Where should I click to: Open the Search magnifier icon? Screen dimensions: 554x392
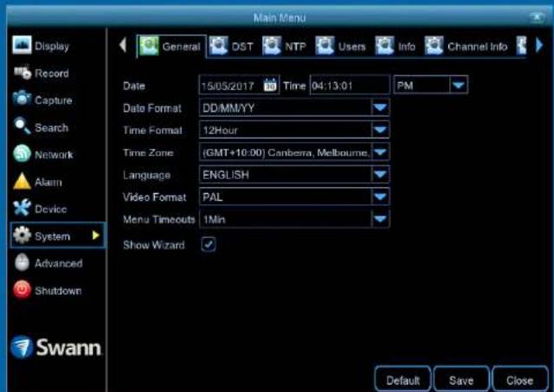[22, 126]
